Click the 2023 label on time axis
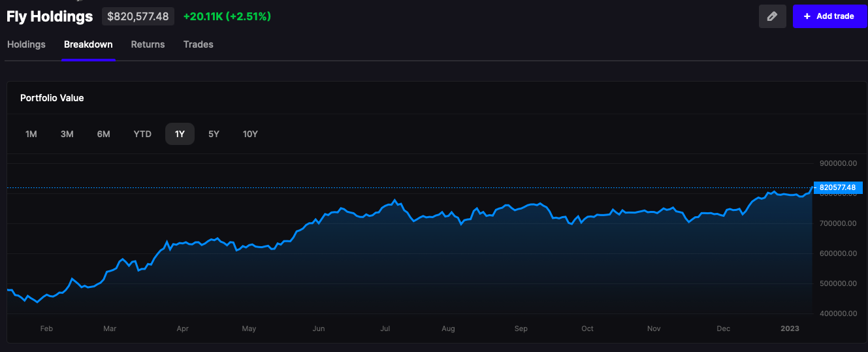 click(x=790, y=328)
